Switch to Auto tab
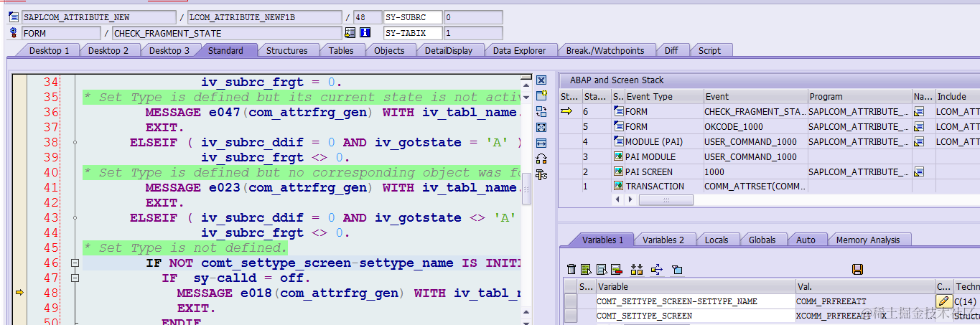 (806, 240)
